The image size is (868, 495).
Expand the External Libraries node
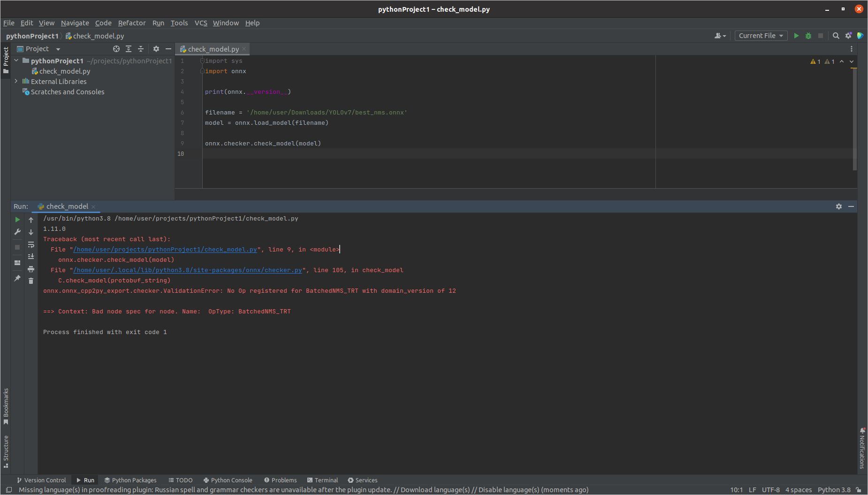click(x=16, y=81)
